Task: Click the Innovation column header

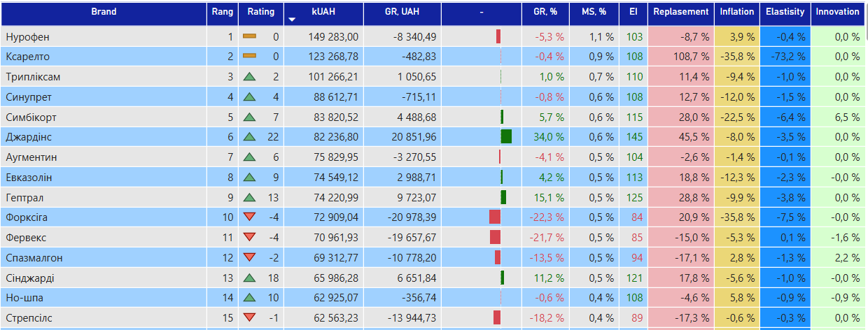Action: tap(837, 12)
